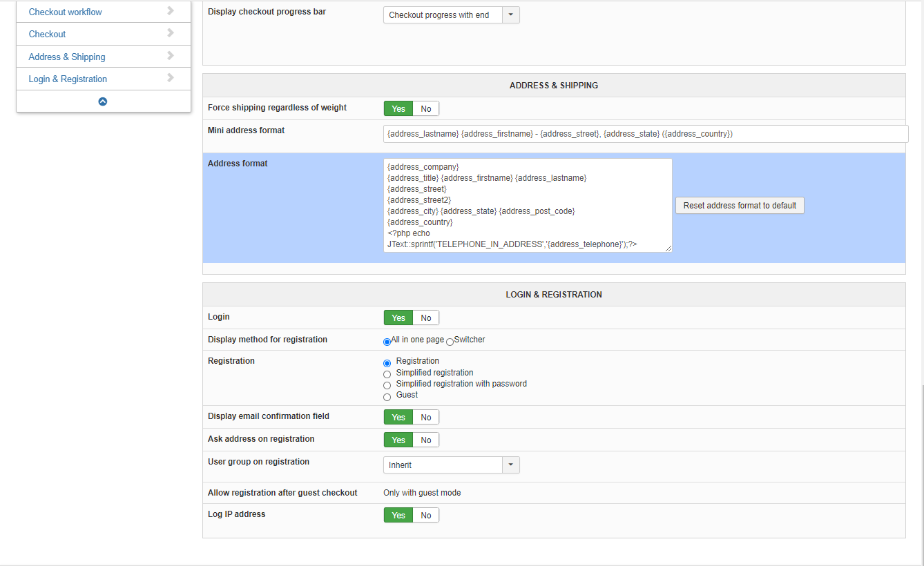This screenshot has height=566, width=924.
Task: Go to Login & Registration menu section
Action: (68, 79)
